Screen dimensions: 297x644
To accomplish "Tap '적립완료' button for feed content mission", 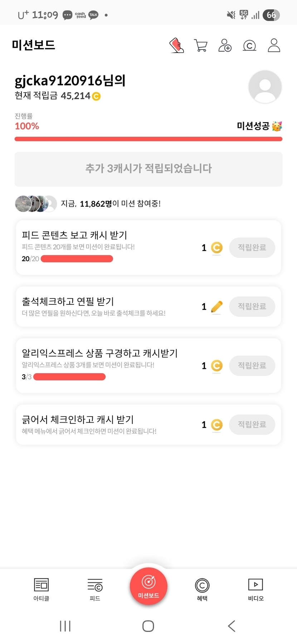I will point(252,247).
